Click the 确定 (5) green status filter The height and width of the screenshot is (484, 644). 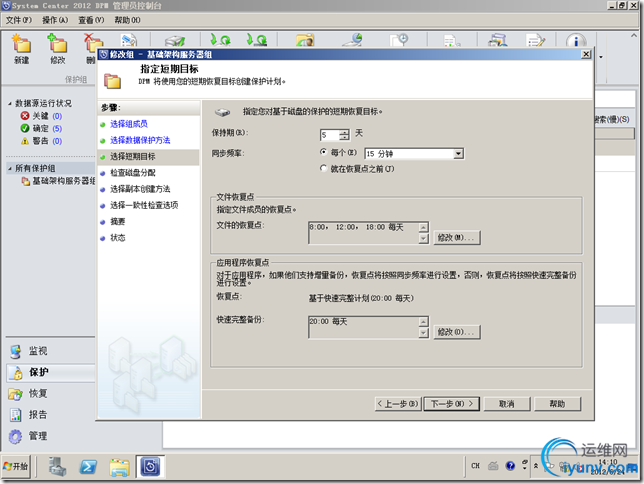coord(41,129)
